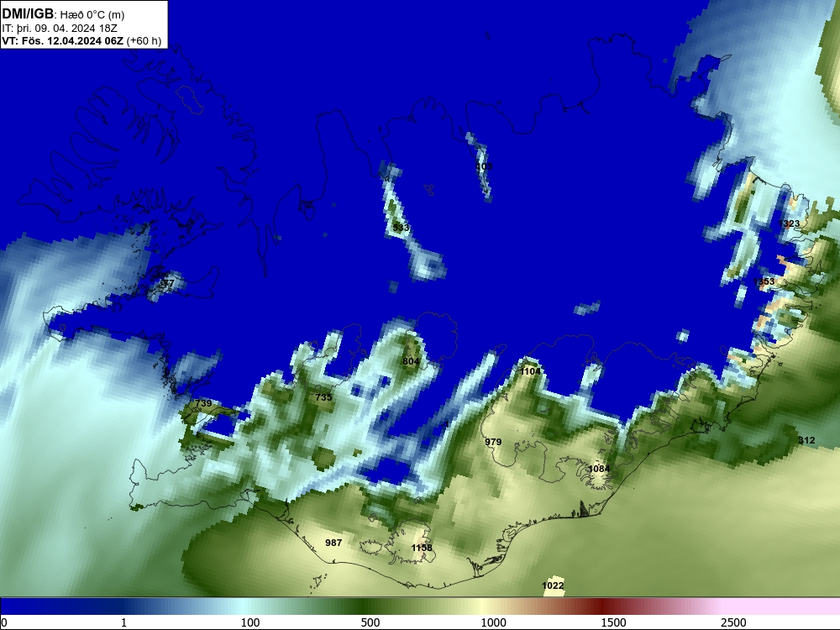Viewport: 840px width, 630px height.
Task: Click the 735 height value on map
Action: click(323, 397)
